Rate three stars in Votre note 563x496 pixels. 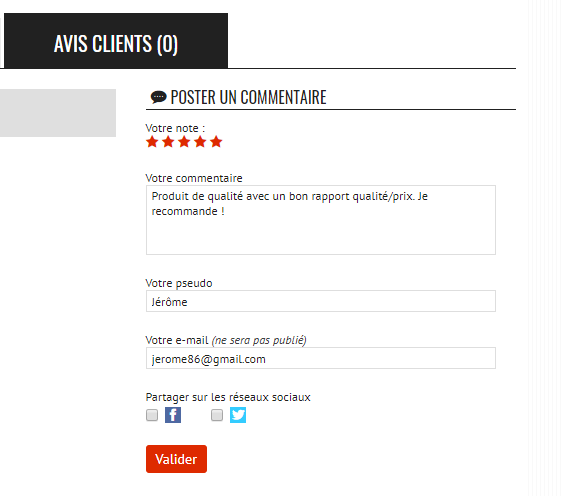[184, 142]
